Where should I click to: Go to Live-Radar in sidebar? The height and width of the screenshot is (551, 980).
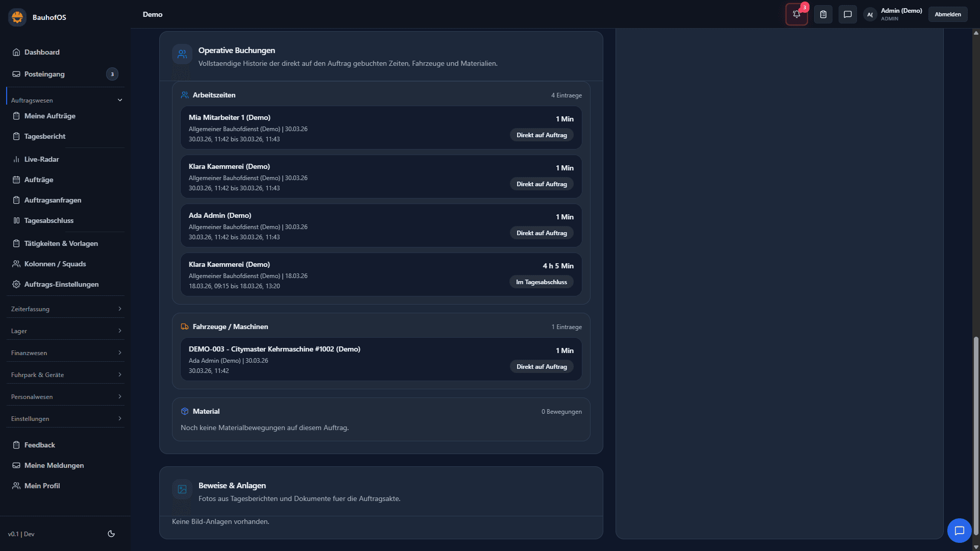point(41,159)
